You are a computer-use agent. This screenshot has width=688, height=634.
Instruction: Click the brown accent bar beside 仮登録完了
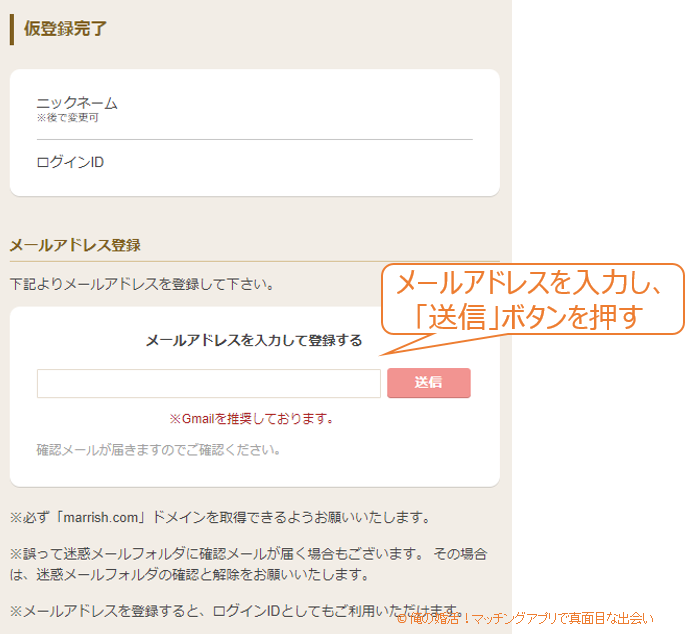click(12, 29)
